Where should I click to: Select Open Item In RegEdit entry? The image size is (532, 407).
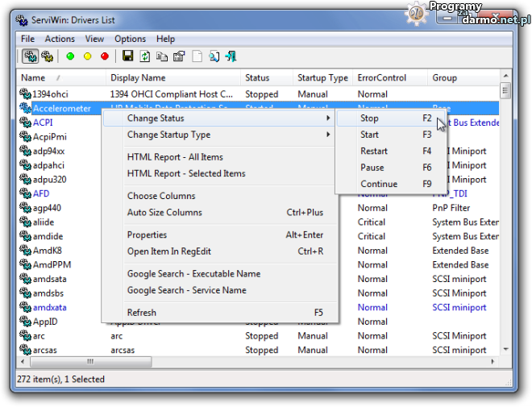(x=168, y=251)
